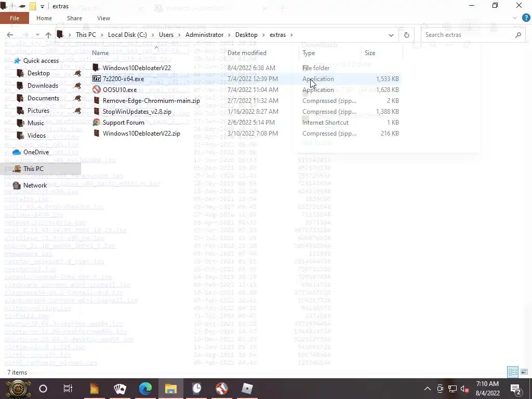Viewport: 532px width, 399px height.
Task: Open File Explorer taskbar icon
Action: point(170,389)
